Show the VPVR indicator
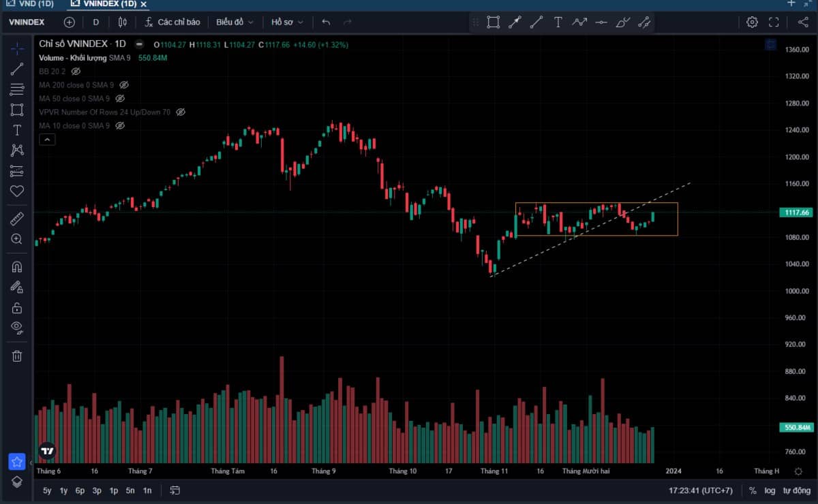This screenshot has width=818, height=504. click(181, 112)
